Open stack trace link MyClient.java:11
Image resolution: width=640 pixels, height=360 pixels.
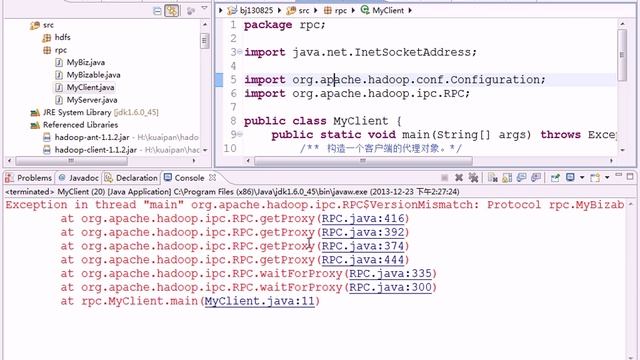(x=260, y=301)
